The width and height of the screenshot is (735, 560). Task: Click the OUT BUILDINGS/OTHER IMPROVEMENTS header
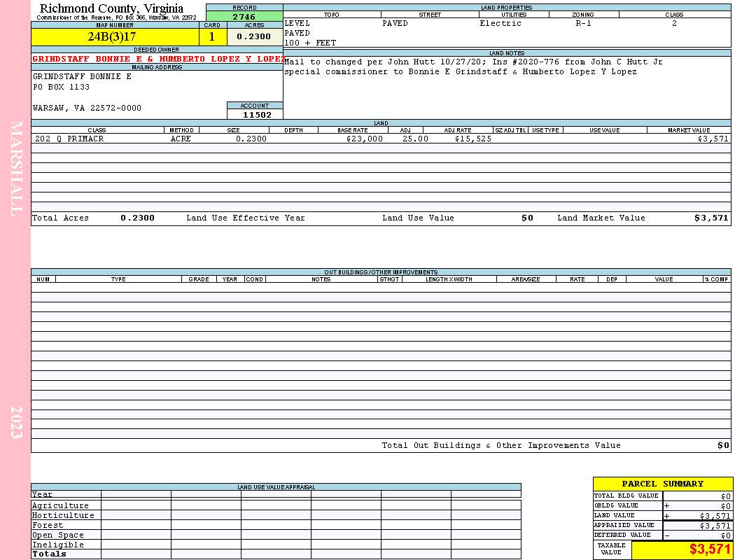[x=381, y=272]
